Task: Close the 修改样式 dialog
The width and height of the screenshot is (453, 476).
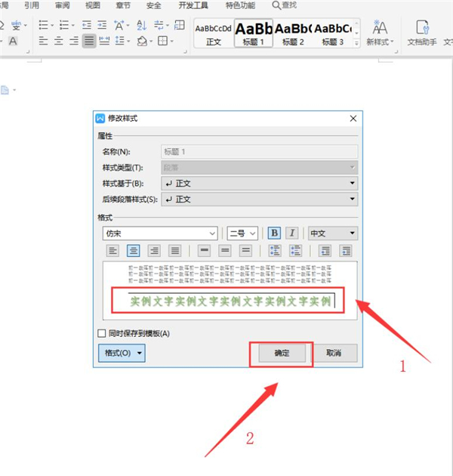Action: (x=353, y=119)
